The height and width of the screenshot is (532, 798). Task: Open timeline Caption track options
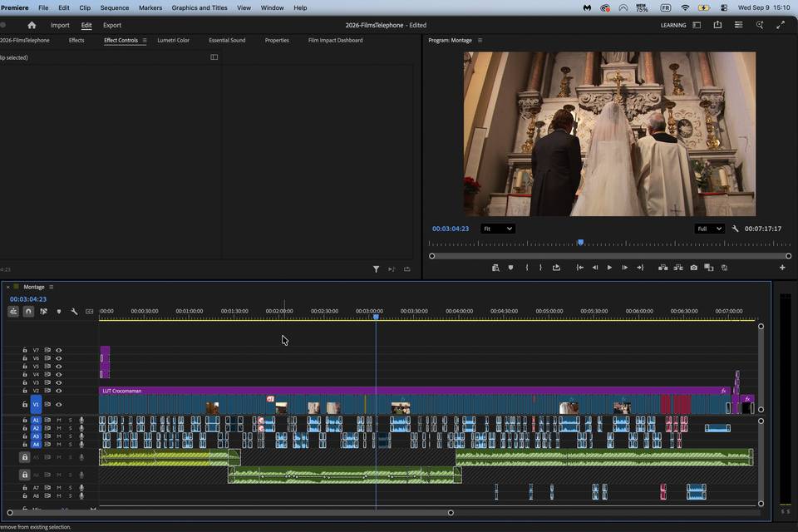tap(90, 311)
